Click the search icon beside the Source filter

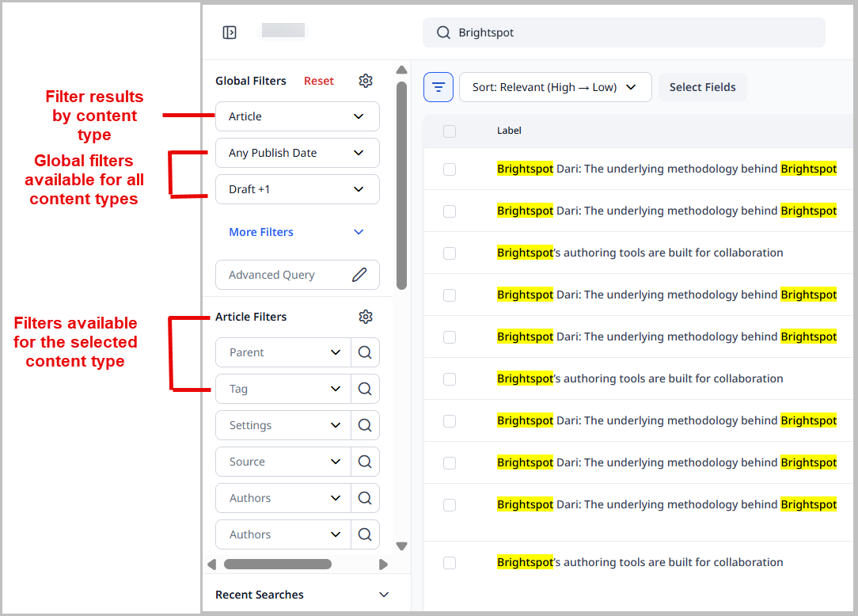coord(365,461)
